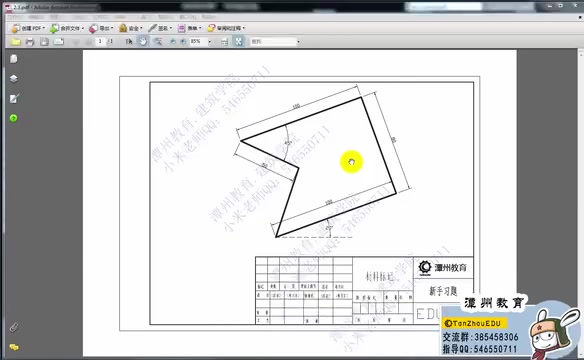
Task: Open the Export dropdown button
Action: 101,28
